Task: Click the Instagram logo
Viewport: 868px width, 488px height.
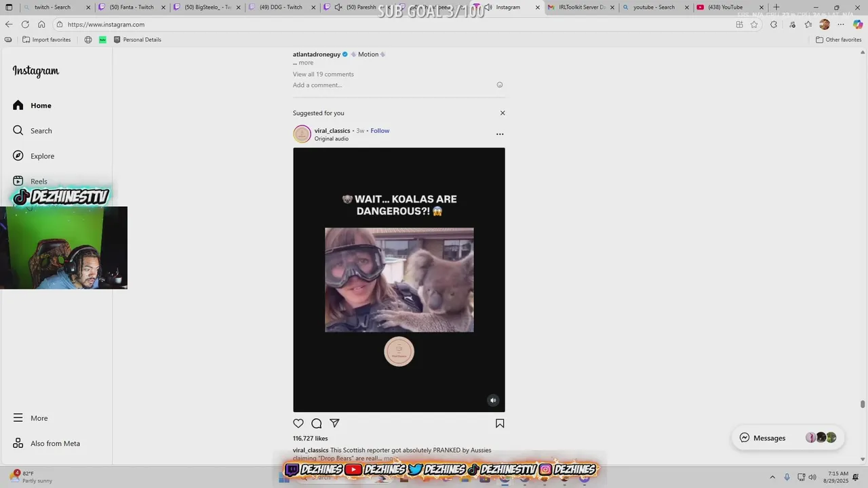Action: tap(36, 71)
